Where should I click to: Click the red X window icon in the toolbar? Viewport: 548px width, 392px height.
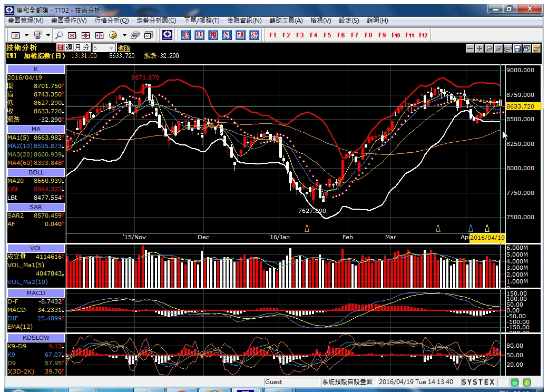72,35
